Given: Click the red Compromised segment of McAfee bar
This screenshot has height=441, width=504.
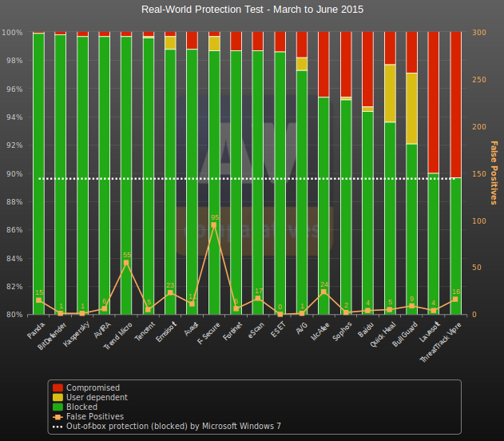Looking at the screenshot, I should (x=323, y=64).
